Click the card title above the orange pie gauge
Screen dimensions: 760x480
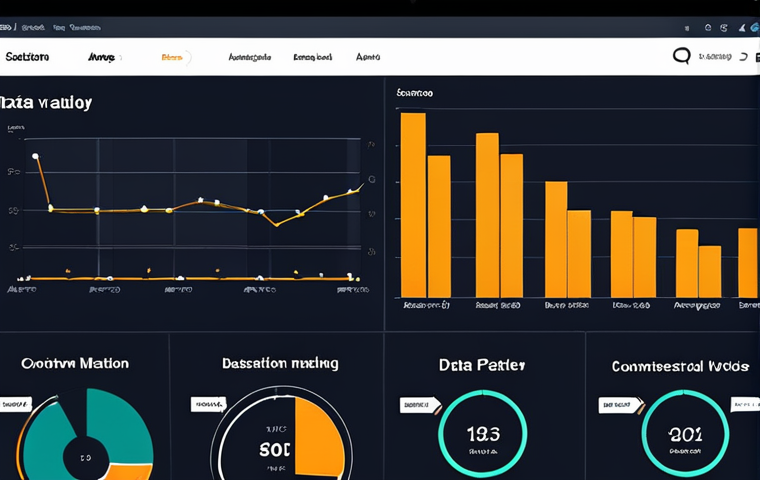[280, 363]
